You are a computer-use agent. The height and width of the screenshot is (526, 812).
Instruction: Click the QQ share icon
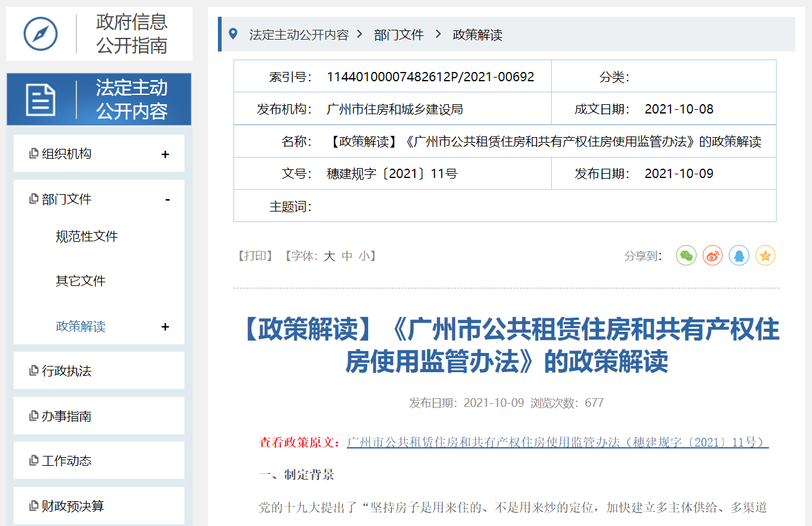[739, 256]
